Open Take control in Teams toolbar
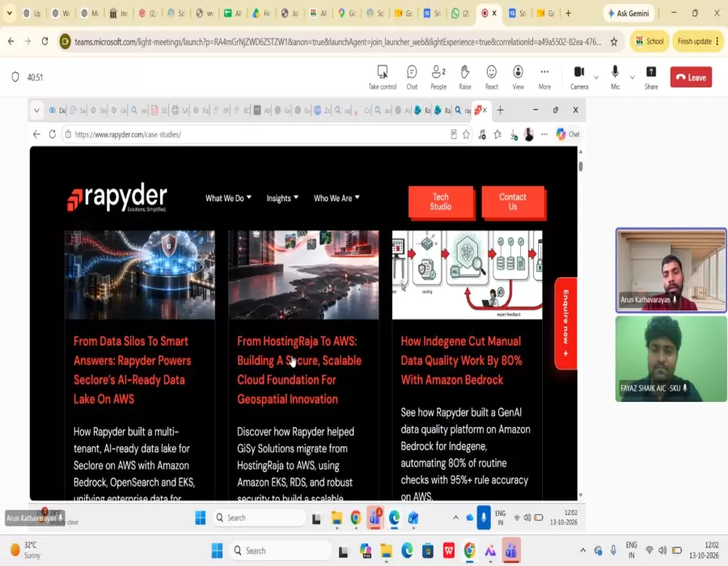The width and height of the screenshot is (728, 566). (382, 77)
